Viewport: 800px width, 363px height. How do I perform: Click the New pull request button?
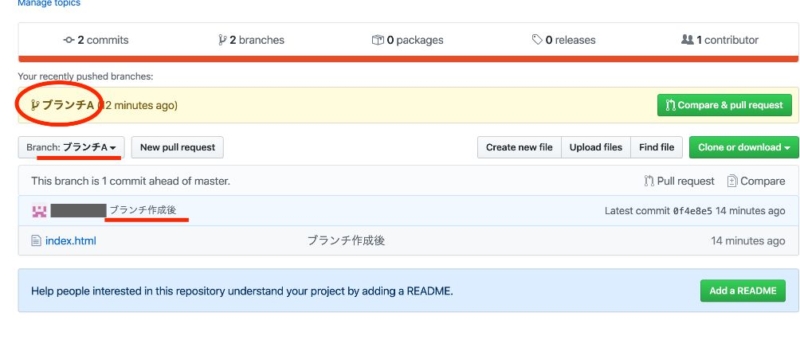(177, 148)
